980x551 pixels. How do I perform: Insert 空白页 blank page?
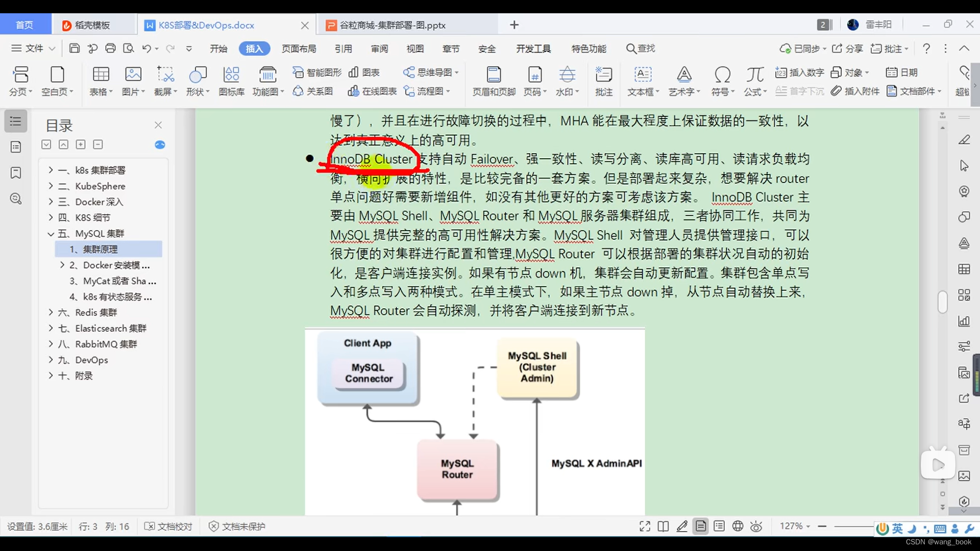point(57,81)
